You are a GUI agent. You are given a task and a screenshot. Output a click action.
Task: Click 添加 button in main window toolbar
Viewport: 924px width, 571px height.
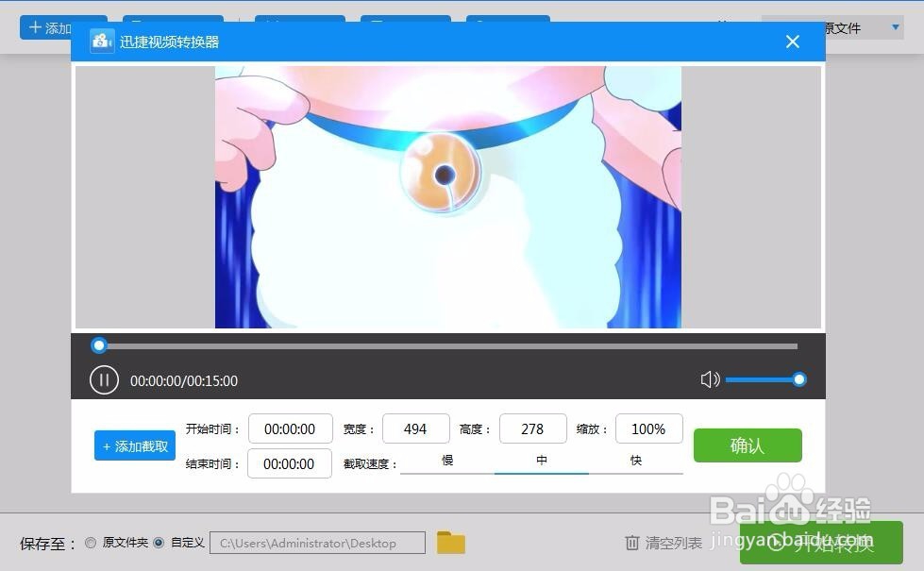pos(46,27)
